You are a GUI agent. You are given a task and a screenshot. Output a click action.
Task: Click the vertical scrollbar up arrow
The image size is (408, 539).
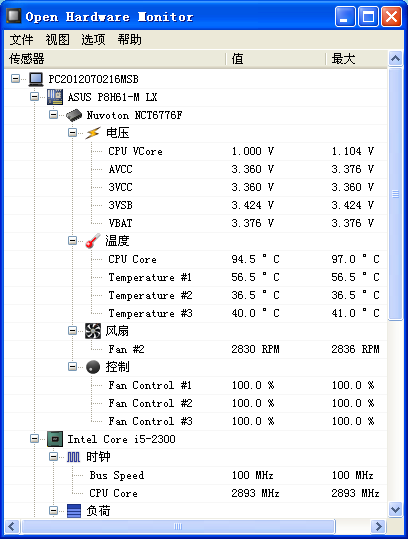pos(395,58)
